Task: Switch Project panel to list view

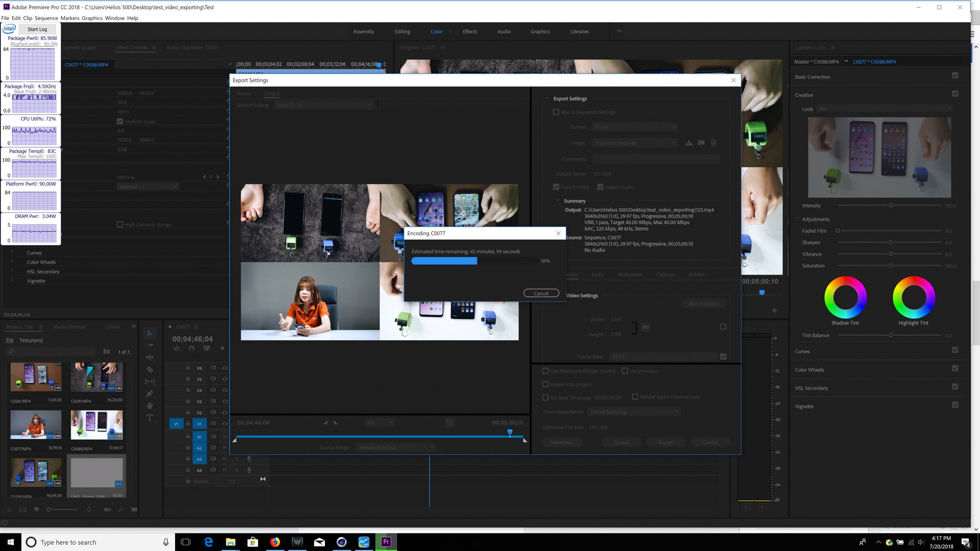Action: (x=23, y=509)
